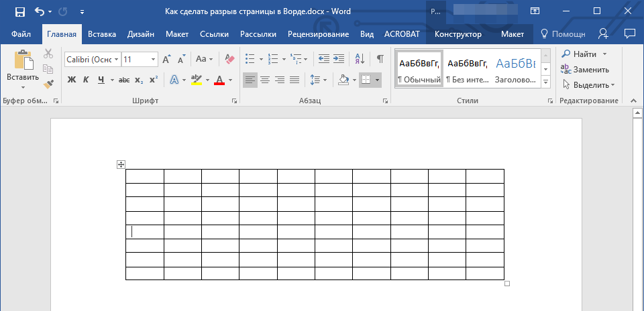
Task: Click the Clear All Formatting eraser icon
Action: tap(230, 60)
